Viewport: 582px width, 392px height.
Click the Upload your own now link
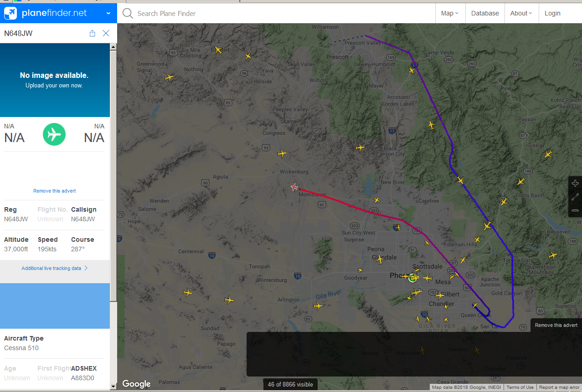click(54, 85)
